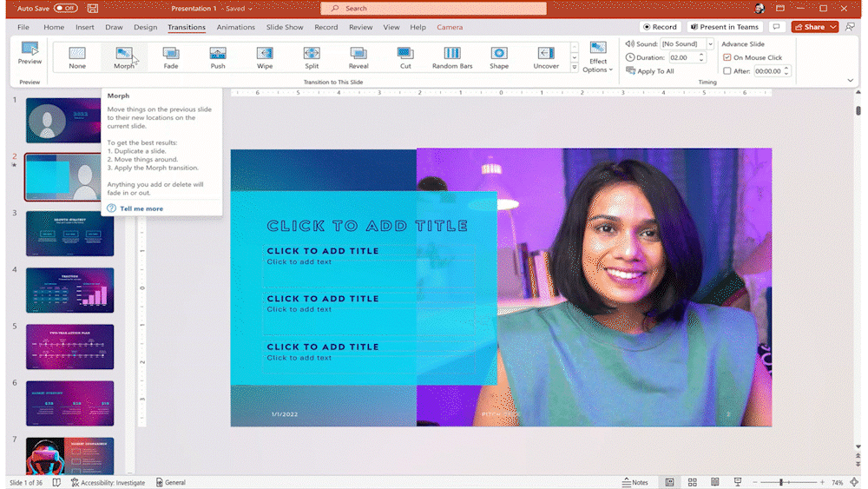Viewport: 868px width, 489px height.
Task: Switch to the Design tab
Action: click(145, 27)
